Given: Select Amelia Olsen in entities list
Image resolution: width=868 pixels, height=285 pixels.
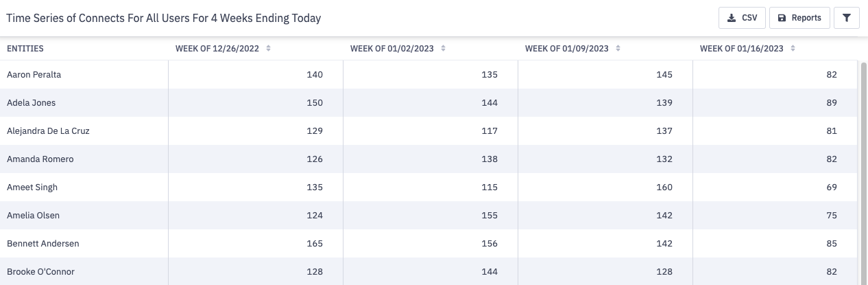Looking at the screenshot, I should tap(33, 215).
